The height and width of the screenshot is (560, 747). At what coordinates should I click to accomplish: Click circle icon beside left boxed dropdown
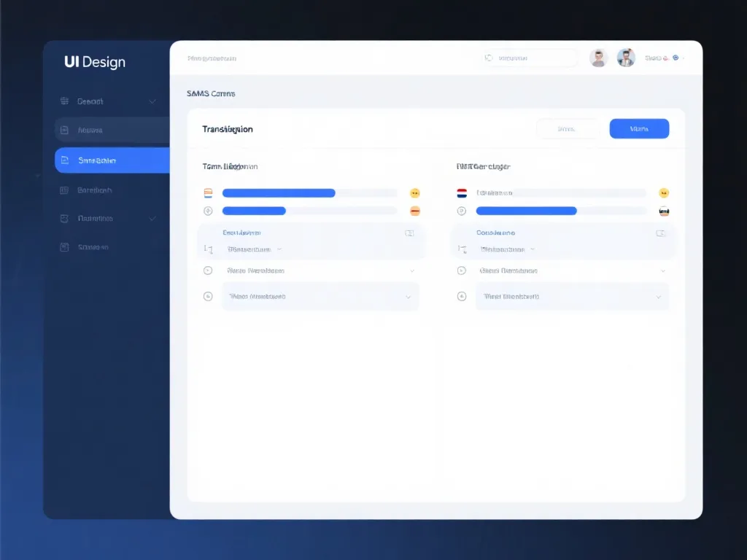tap(208, 296)
